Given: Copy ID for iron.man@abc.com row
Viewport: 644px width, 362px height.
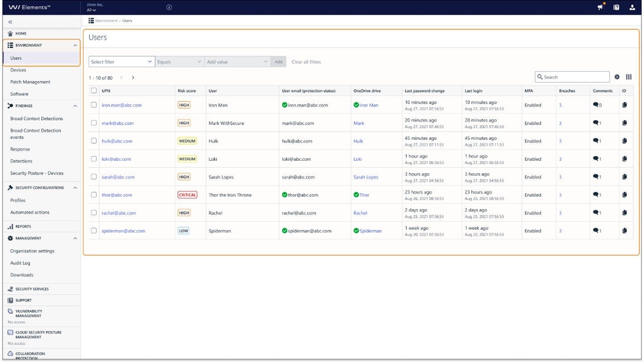Looking at the screenshot, I should [625, 105].
